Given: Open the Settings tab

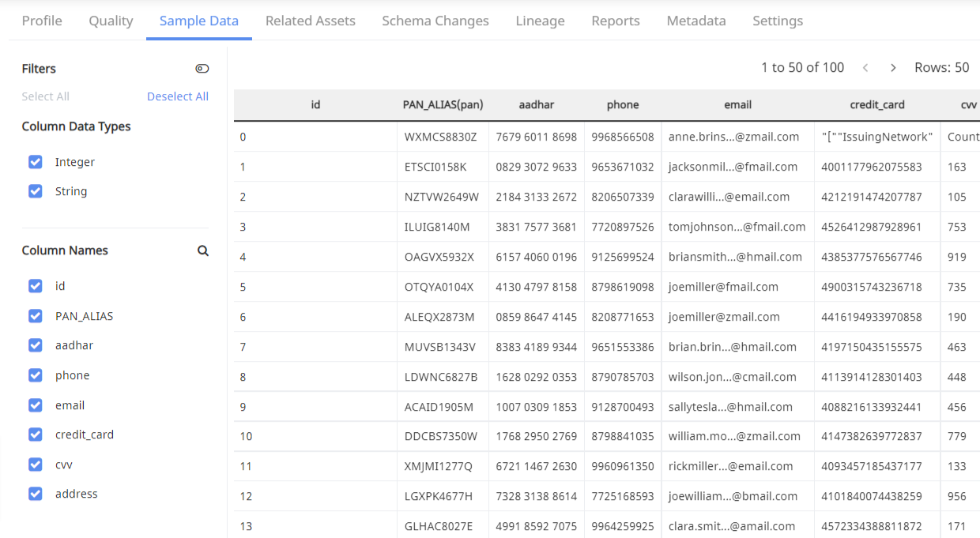Looking at the screenshot, I should click(777, 21).
